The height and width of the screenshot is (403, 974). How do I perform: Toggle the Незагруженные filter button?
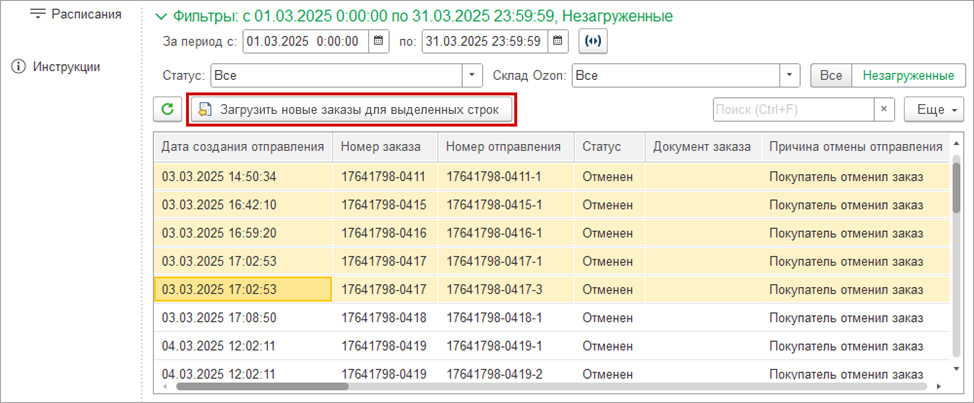click(x=908, y=75)
